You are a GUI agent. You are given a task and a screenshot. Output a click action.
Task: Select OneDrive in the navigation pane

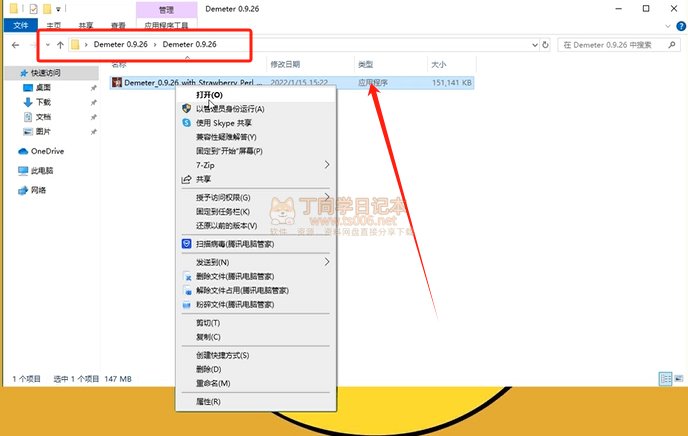pyautogui.click(x=47, y=151)
